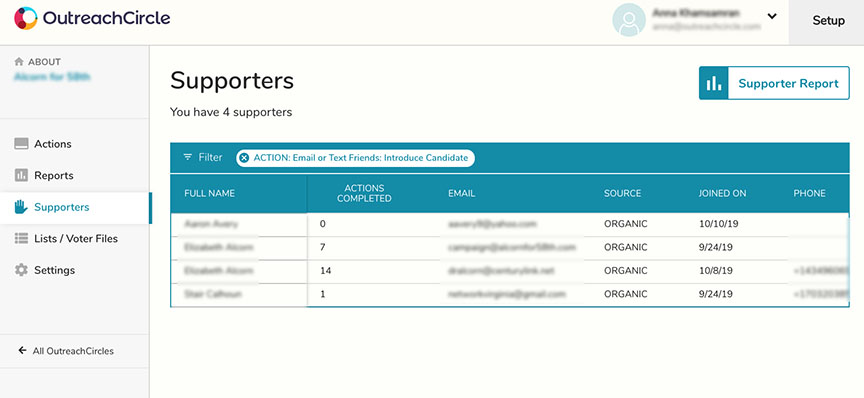This screenshot has width=864, height=398.
Task: Click the PHONE column header
Action: 809,193
